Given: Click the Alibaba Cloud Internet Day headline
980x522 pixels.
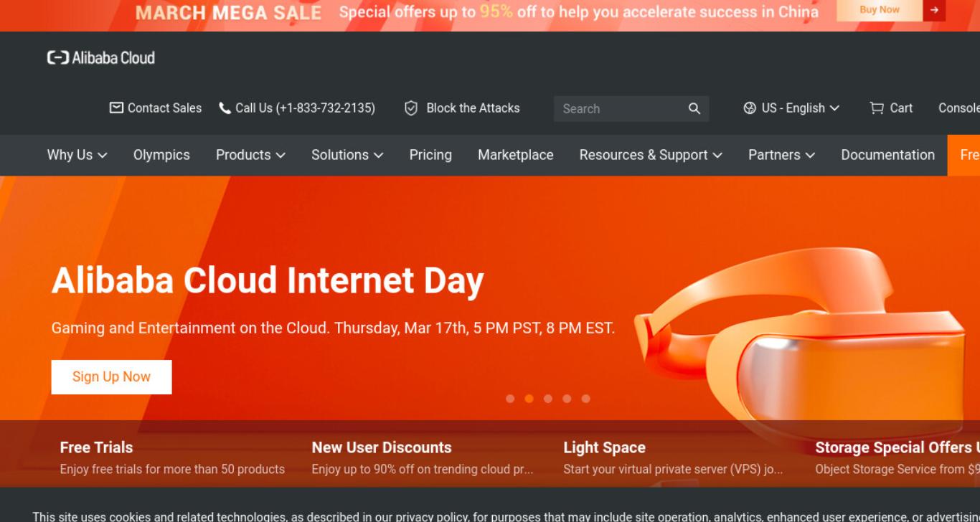Looking at the screenshot, I should pyautogui.click(x=268, y=280).
